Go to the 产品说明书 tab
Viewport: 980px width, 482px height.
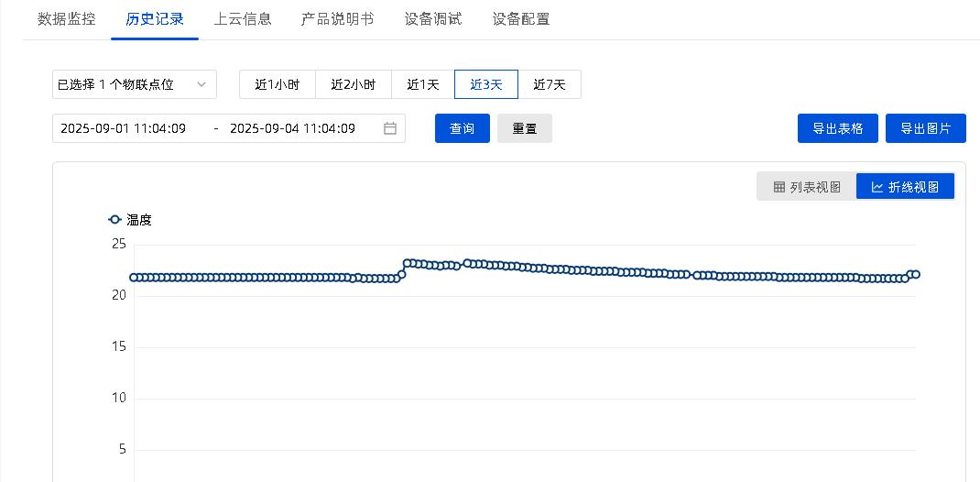pos(337,19)
